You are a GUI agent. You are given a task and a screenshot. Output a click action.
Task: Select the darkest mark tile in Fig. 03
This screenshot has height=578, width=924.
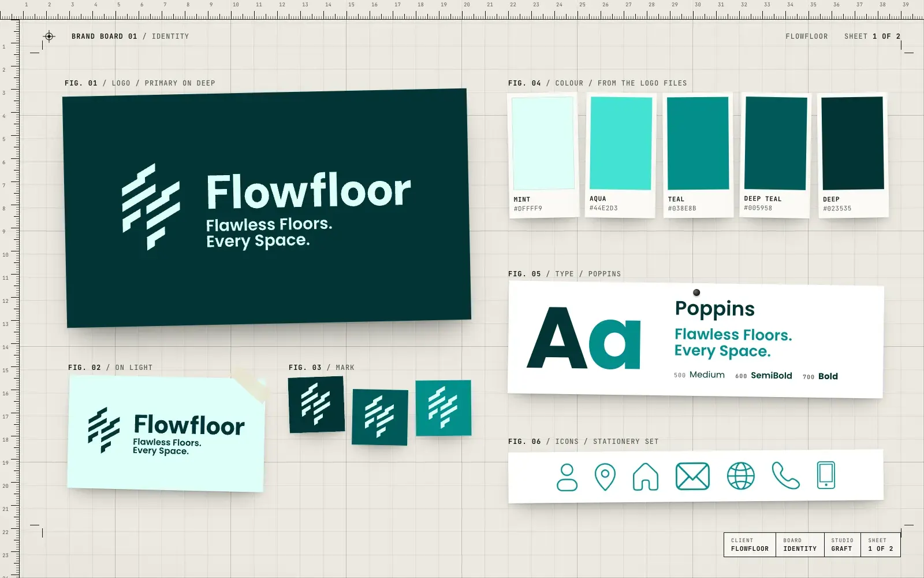click(x=316, y=405)
